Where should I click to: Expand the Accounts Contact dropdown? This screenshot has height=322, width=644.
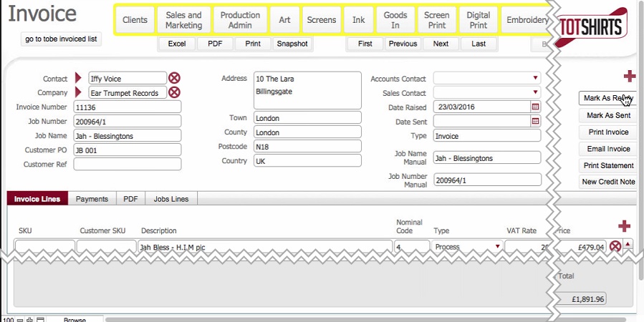pos(535,78)
